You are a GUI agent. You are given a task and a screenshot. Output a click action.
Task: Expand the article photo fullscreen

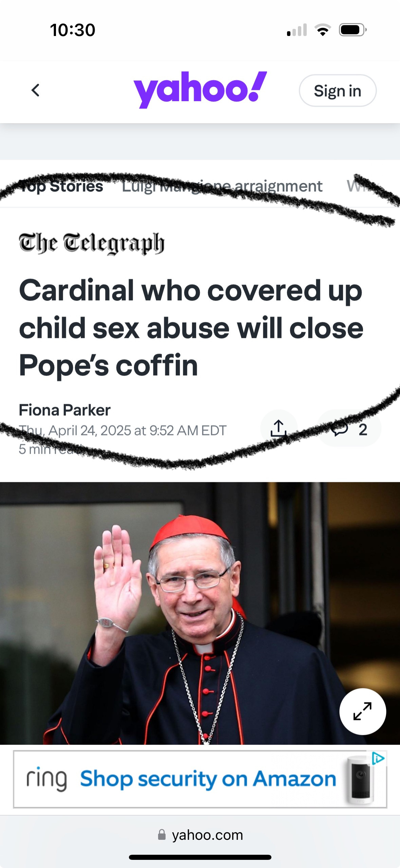point(363,711)
